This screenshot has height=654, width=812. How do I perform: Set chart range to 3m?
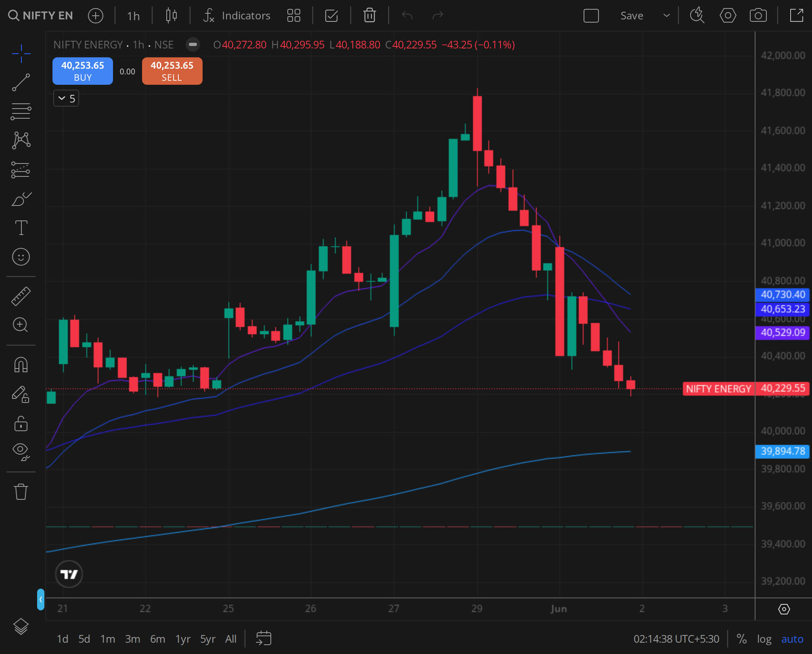tap(132, 639)
